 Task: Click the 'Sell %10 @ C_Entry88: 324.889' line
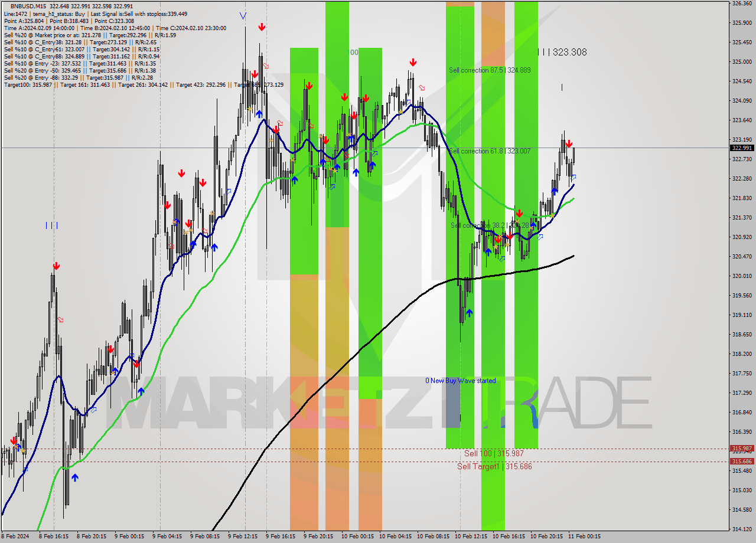pos(82,56)
